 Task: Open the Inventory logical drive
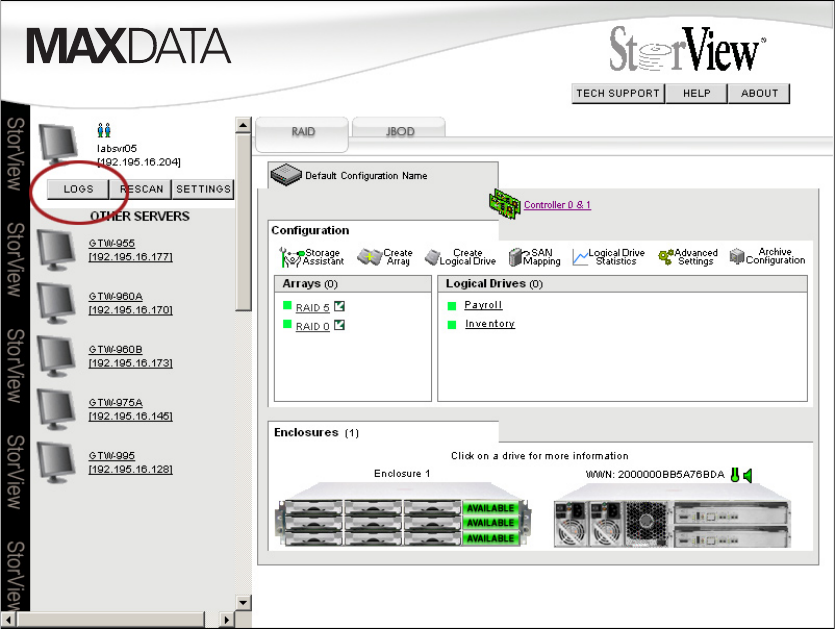(x=490, y=324)
